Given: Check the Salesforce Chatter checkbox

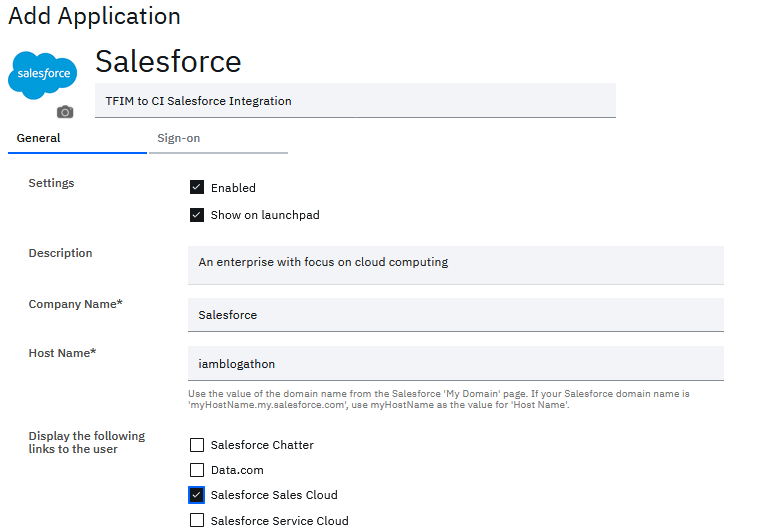Looking at the screenshot, I should click(197, 445).
